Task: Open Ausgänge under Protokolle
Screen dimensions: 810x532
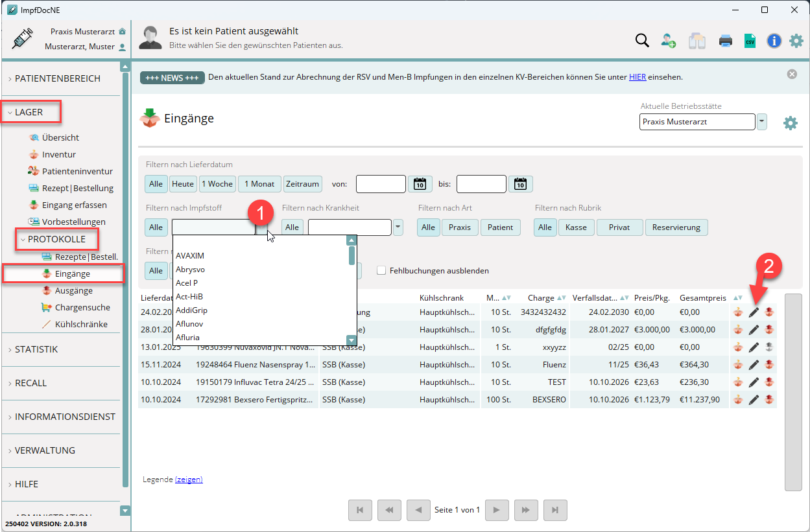Action: pyautogui.click(x=73, y=290)
